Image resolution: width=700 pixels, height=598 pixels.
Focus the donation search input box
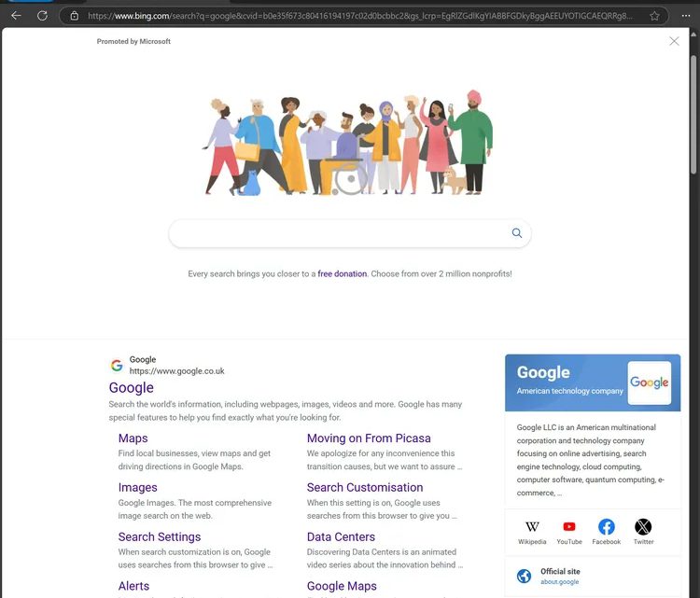tap(350, 233)
